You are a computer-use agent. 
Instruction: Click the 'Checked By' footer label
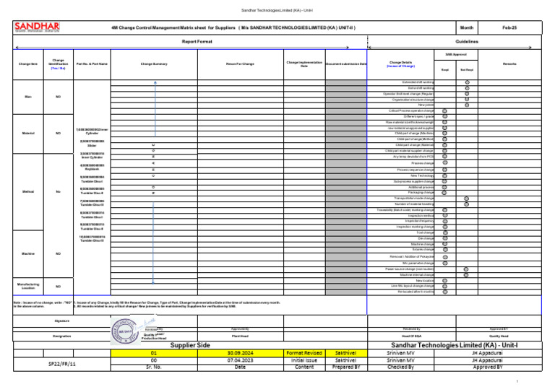click(400, 367)
